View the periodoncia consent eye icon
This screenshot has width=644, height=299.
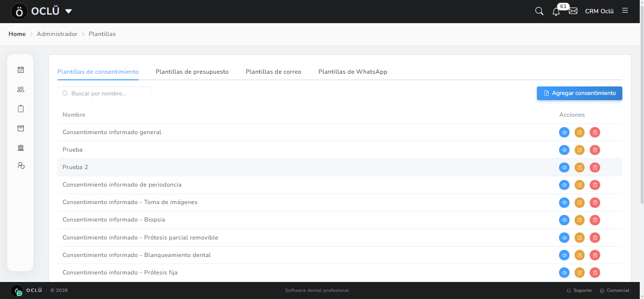click(564, 185)
